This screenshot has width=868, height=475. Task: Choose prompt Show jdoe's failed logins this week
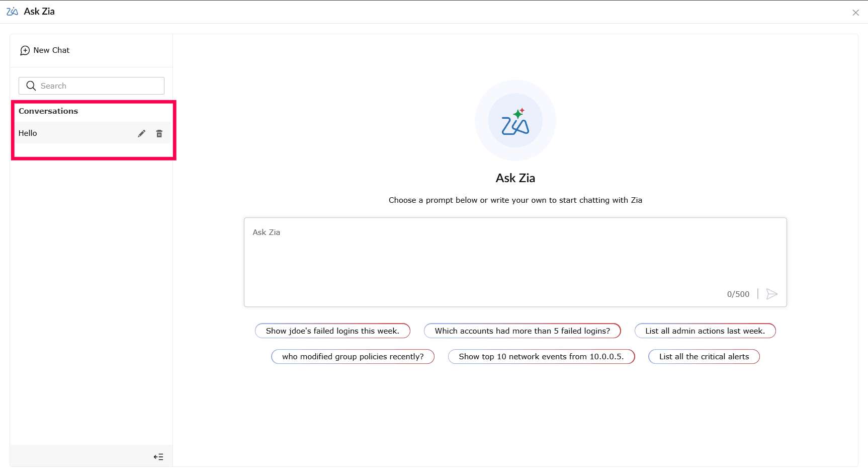click(332, 331)
